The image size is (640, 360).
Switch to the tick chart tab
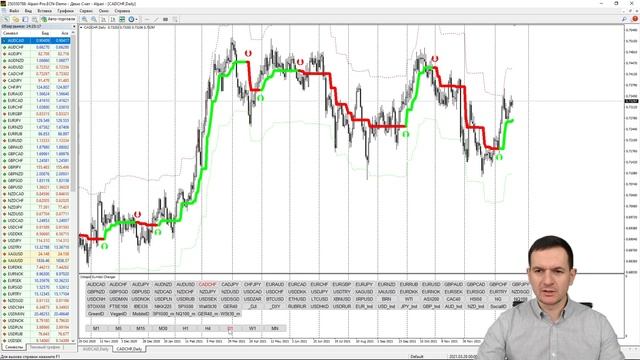[x=45, y=347]
